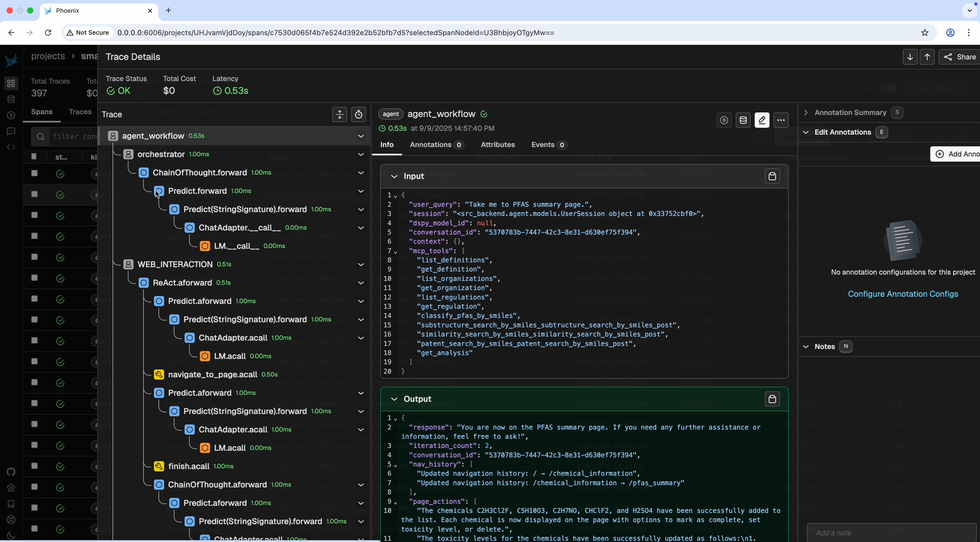Collapse the orchestrator span node
This screenshot has width=980, height=542.
pos(361,154)
